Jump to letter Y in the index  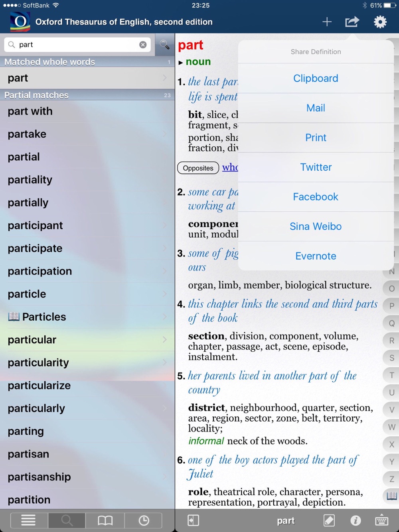coord(392,462)
